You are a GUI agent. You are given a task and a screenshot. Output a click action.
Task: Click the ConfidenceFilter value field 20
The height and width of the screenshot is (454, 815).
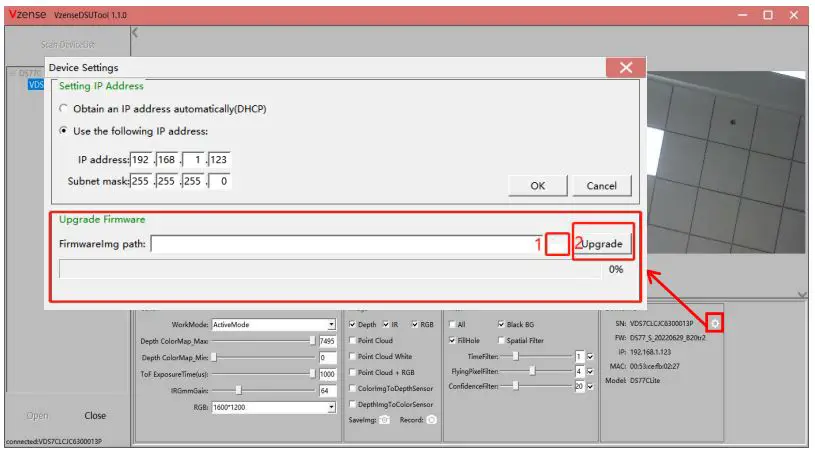click(x=579, y=386)
